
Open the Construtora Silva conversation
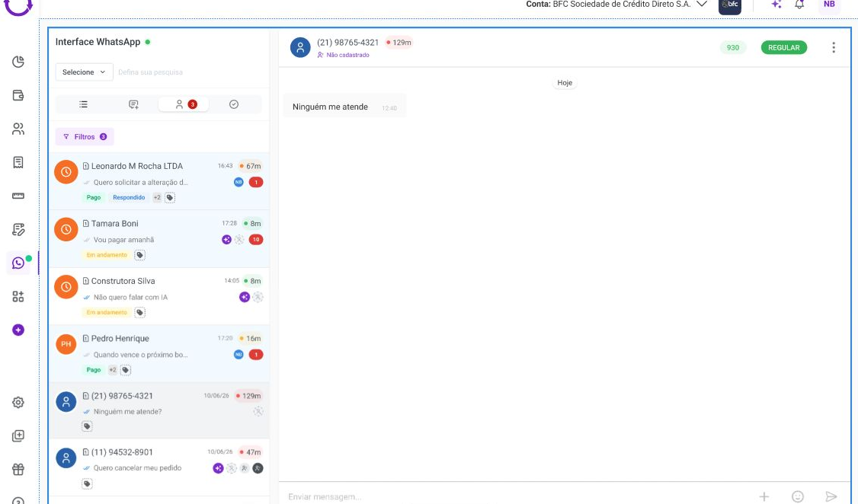click(158, 296)
